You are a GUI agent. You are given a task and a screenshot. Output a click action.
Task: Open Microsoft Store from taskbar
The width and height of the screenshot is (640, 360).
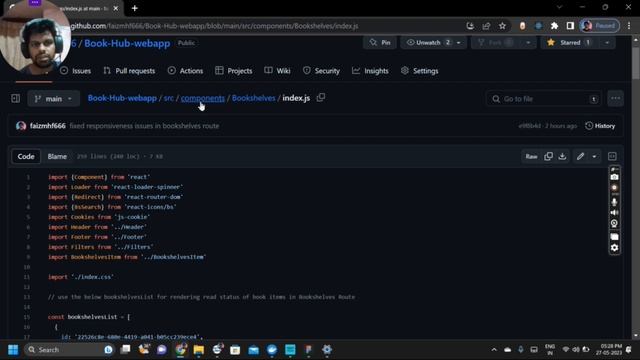tap(235, 350)
